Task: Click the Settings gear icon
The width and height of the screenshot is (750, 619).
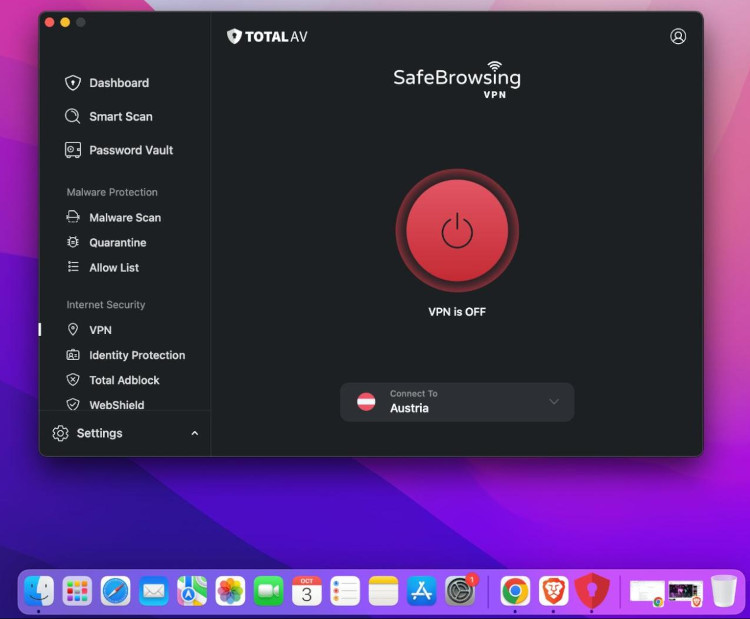Action: pyautogui.click(x=60, y=433)
